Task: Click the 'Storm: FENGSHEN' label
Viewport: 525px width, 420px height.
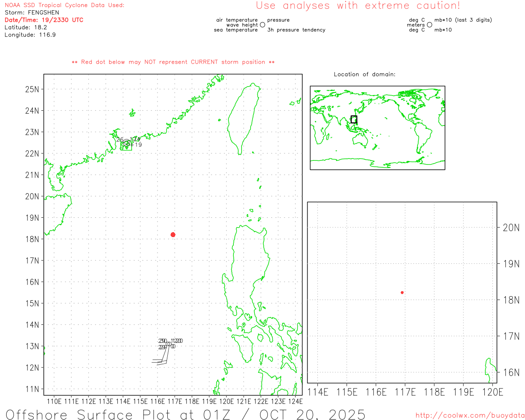Action: click(32, 13)
